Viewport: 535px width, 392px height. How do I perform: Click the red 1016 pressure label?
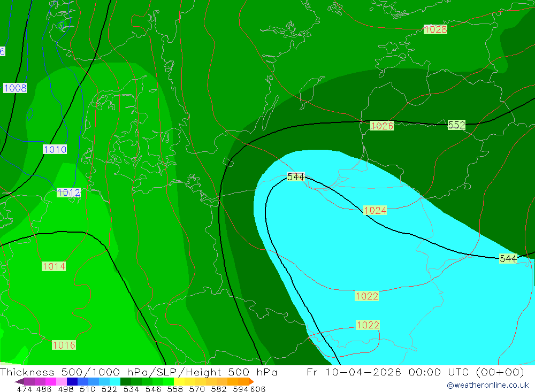[64, 345]
